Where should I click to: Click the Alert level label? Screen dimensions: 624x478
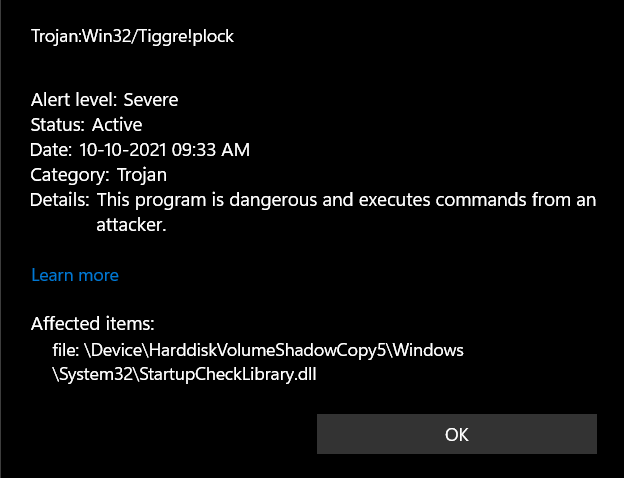[74, 100]
